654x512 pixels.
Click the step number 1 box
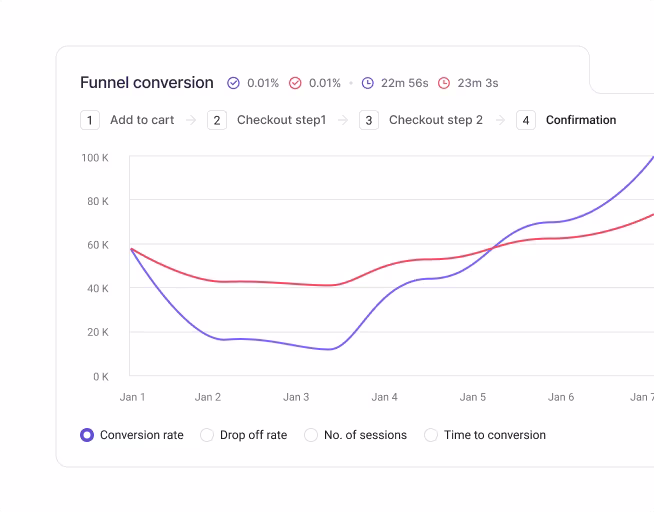point(90,120)
